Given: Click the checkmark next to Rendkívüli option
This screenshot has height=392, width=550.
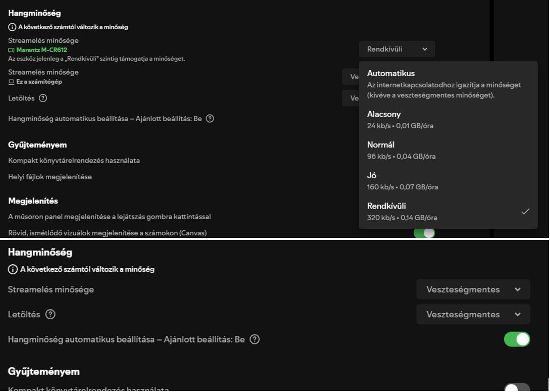Looking at the screenshot, I should click(x=525, y=211).
